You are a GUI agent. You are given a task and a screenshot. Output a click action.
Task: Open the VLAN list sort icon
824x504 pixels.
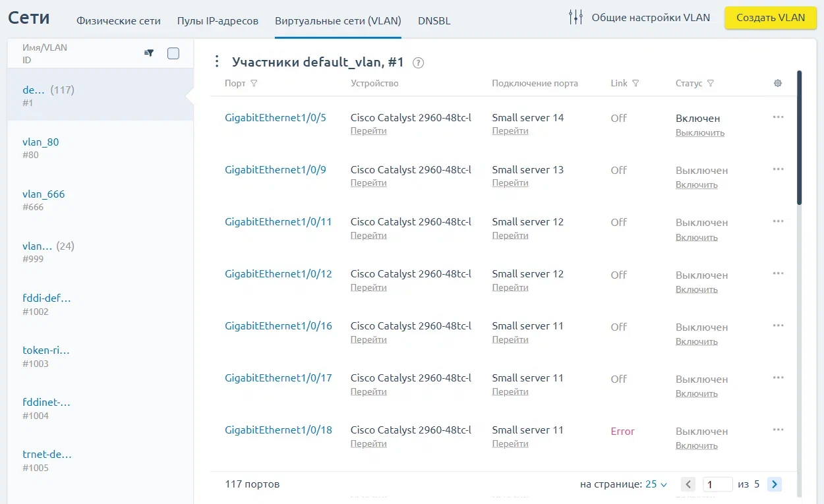click(x=148, y=53)
